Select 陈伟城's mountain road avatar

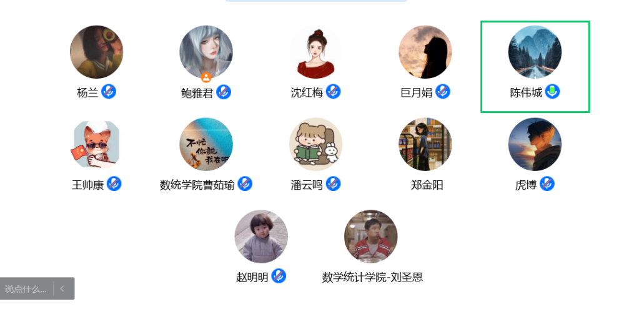535,52
